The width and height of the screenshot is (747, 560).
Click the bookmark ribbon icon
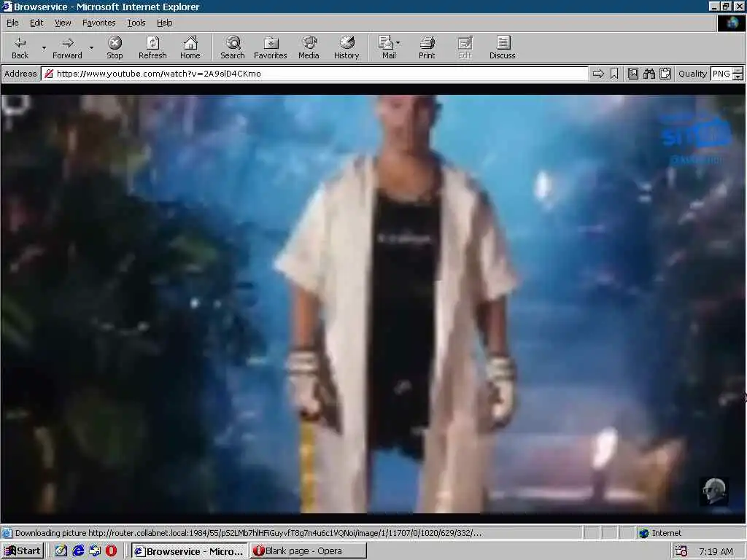(614, 74)
